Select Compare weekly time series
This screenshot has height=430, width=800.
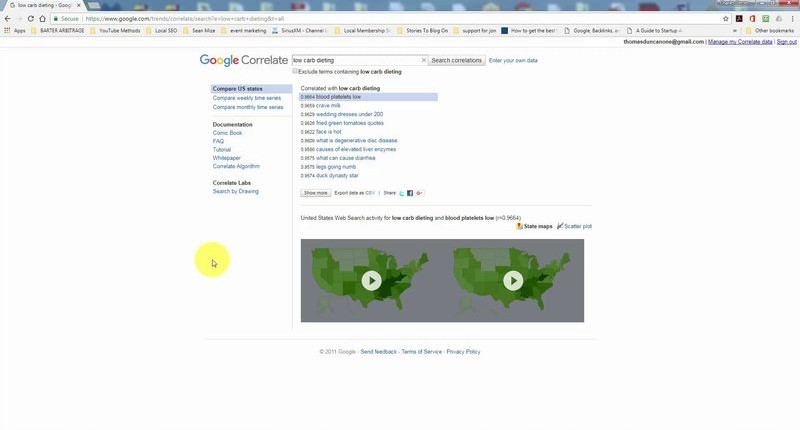[x=246, y=98]
